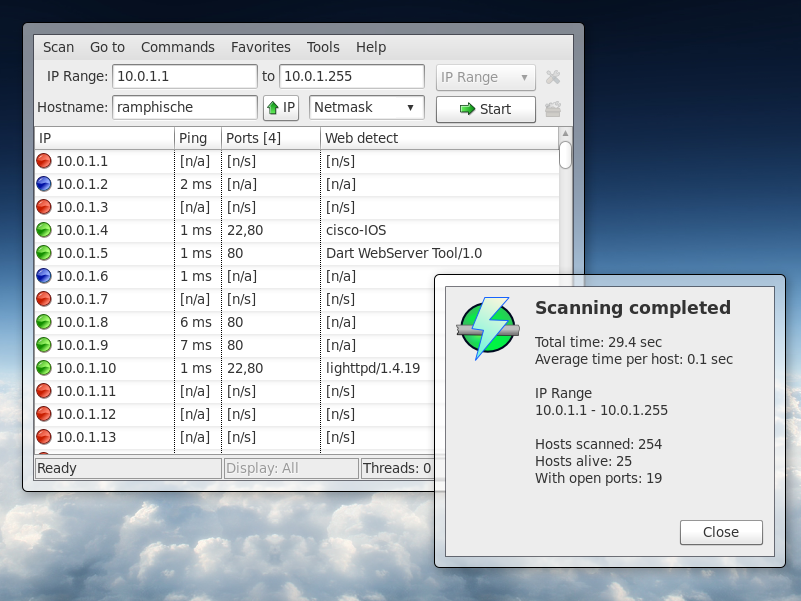Click the Display: All status field
Viewport: 801px width, 601px height.
tap(291, 468)
